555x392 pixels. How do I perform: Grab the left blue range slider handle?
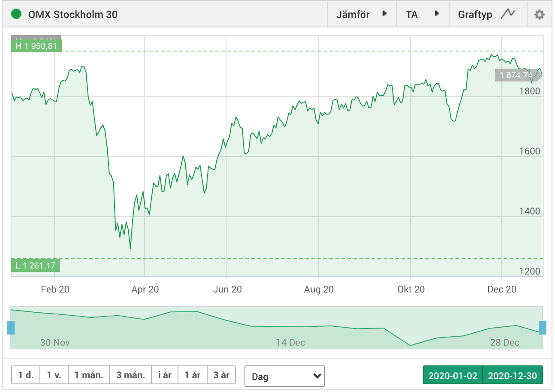(x=11, y=327)
